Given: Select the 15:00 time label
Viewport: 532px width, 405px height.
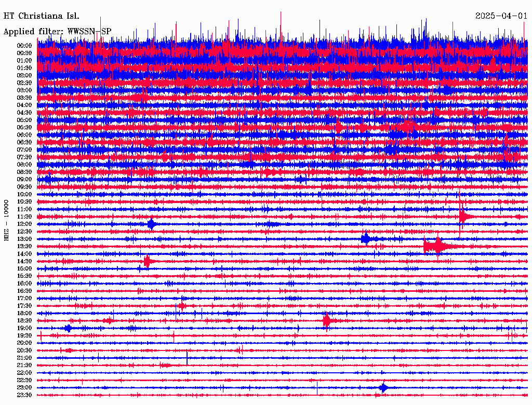Looking at the screenshot, I should tap(24, 269).
